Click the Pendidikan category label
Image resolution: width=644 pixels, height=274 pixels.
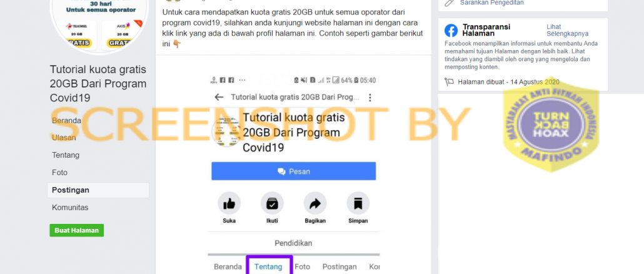click(294, 243)
